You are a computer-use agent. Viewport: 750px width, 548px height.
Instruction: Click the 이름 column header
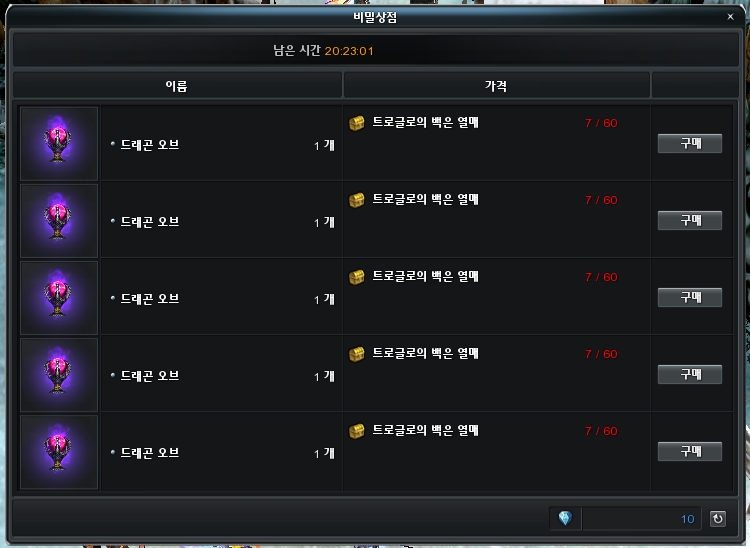pos(177,86)
